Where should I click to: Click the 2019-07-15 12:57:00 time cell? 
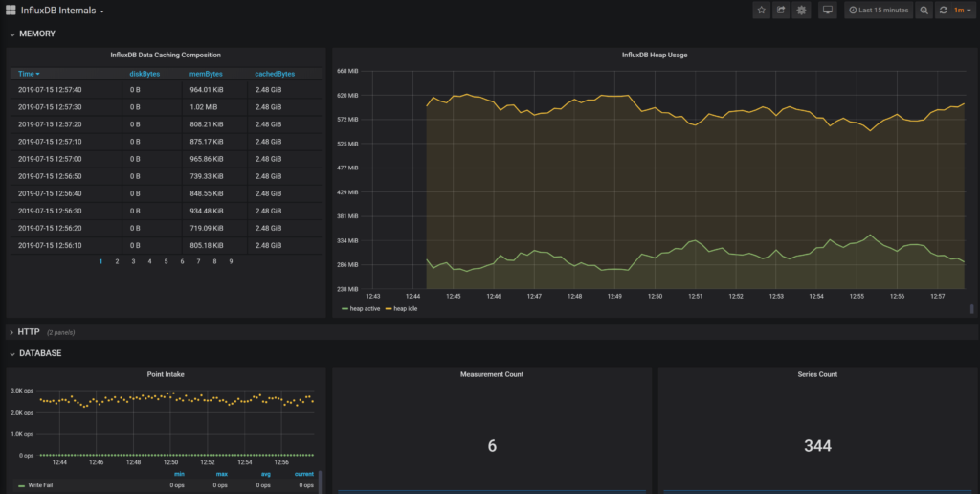(x=50, y=159)
